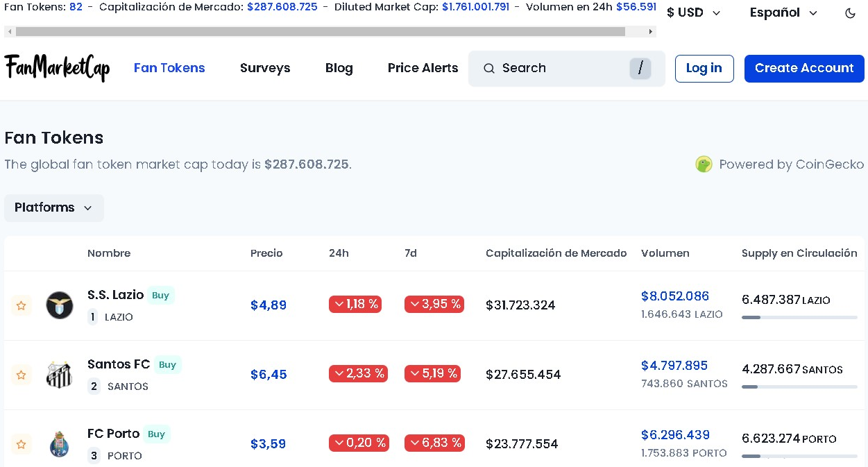868x467 pixels.
Task: Toggle dark mode moon icon
Action: [x=850, y=13]
